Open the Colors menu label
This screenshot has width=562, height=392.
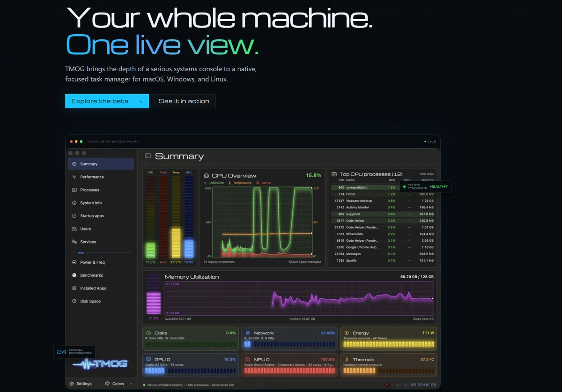click(x=118, y=384)
